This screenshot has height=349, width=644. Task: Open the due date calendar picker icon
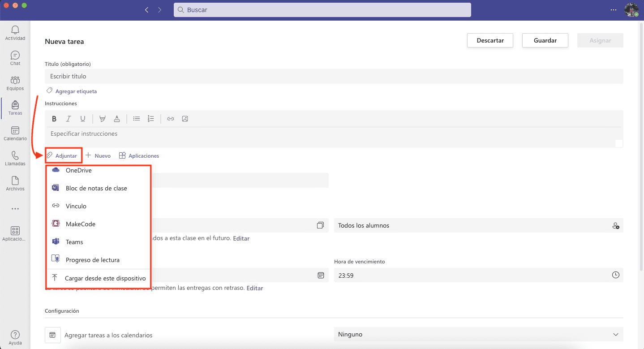pos(321,275)
